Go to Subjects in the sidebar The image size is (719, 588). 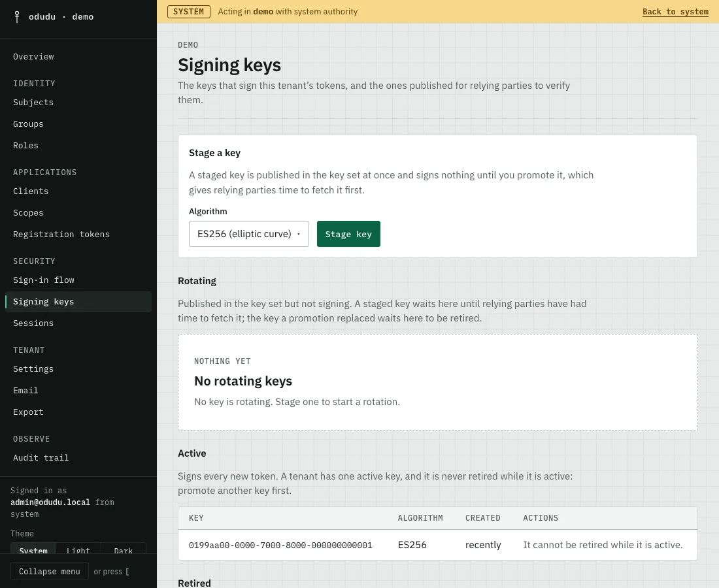point(33,102)
